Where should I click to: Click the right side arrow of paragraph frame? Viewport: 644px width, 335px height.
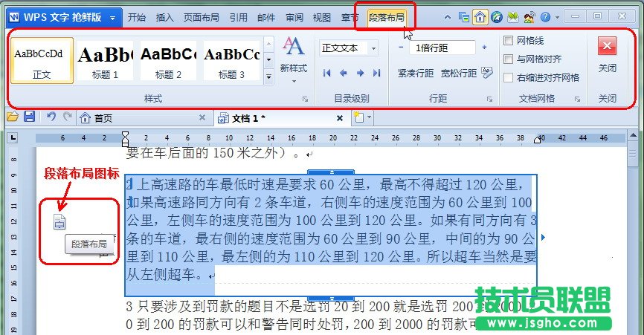(544, 237)
